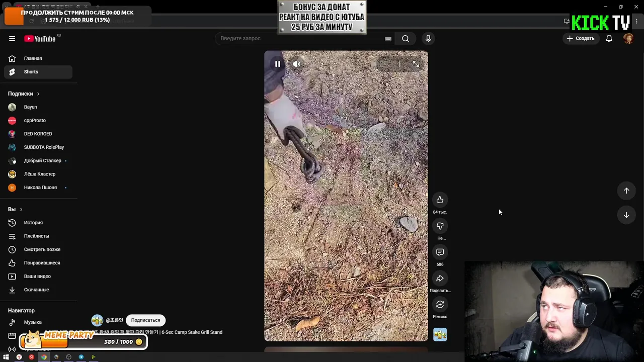644x362 pixels.
Task: Select Shorts in the sidebar
Action: pyautogui.click(x=38, y=72)
